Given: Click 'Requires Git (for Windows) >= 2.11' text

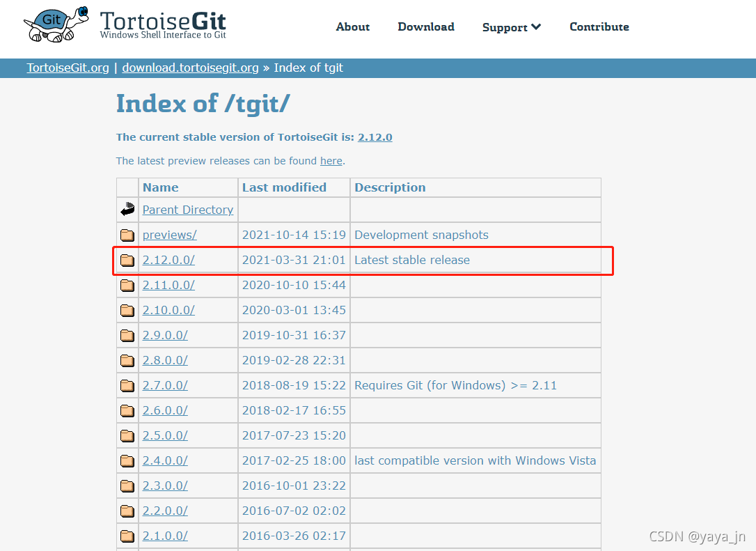Looking at the screenshot, I should point(456,385).
